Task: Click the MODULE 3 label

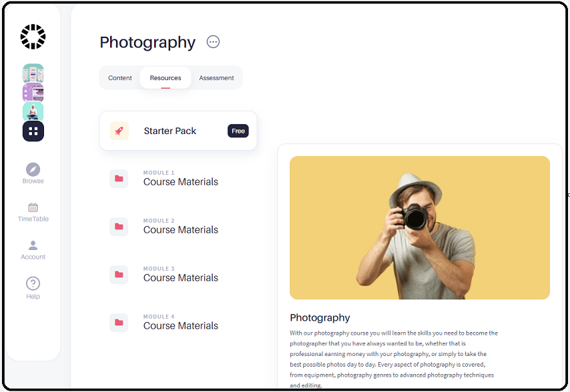Action: [x=159, y=268]
